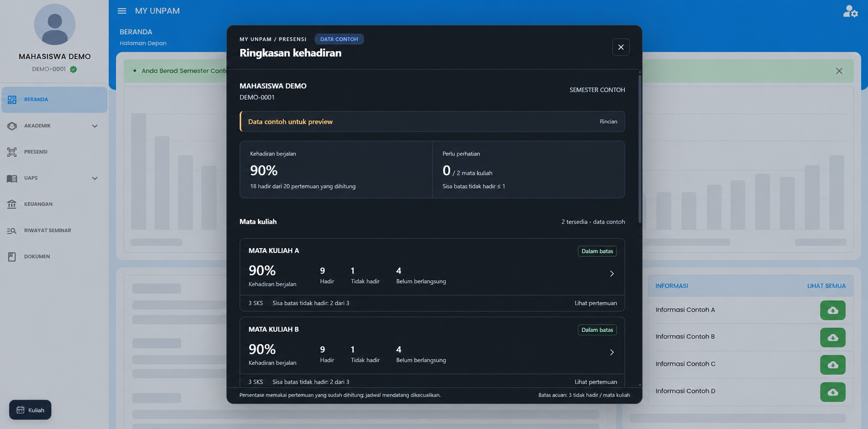This screenshot has width=868, height=429.
Task: Click Dalam batas badge on Mata Kuliah A
Action: point(597,251)
